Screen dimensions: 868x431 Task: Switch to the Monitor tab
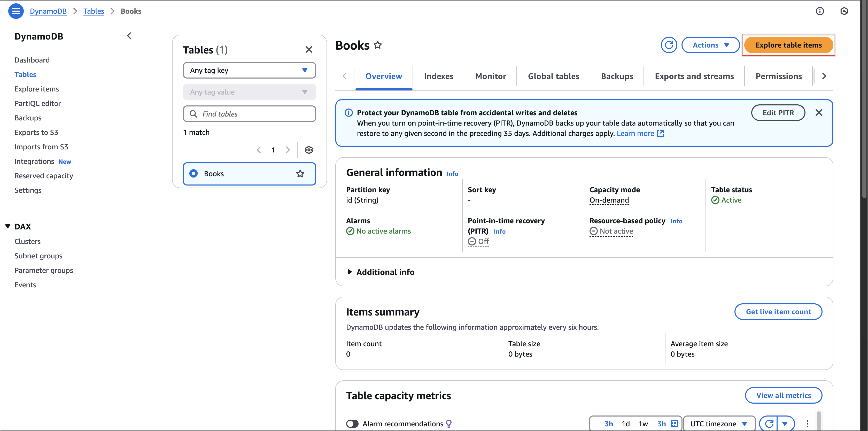click(x=490, y=76)
